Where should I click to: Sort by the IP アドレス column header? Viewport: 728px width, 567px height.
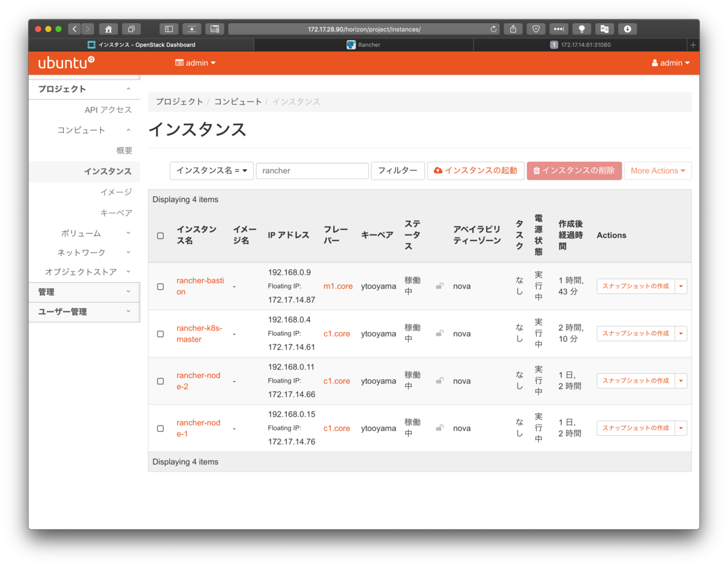tap(289, 235)
